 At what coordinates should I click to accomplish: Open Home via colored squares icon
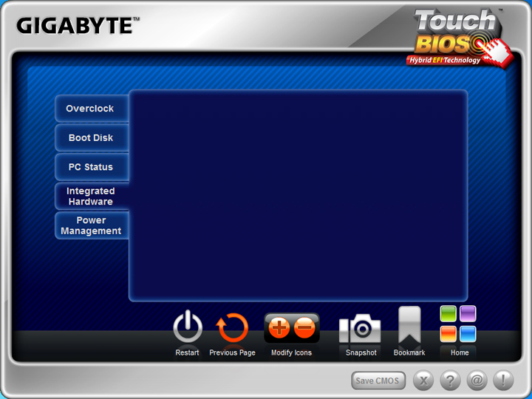(458, 324)
